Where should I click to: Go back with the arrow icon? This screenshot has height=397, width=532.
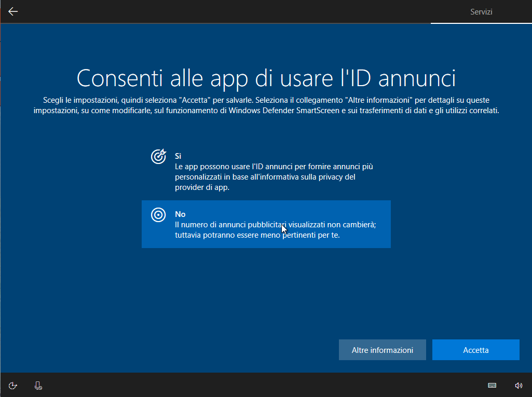click(13, 11)
